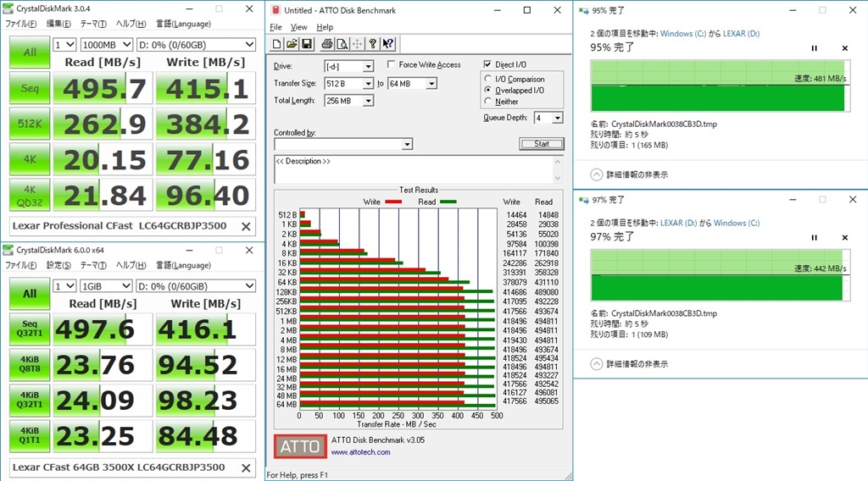The height and width of the screenshot is (481, 868).
Task: Click the 4KiB Q8T8 test button
Action: tap(30, 364)
